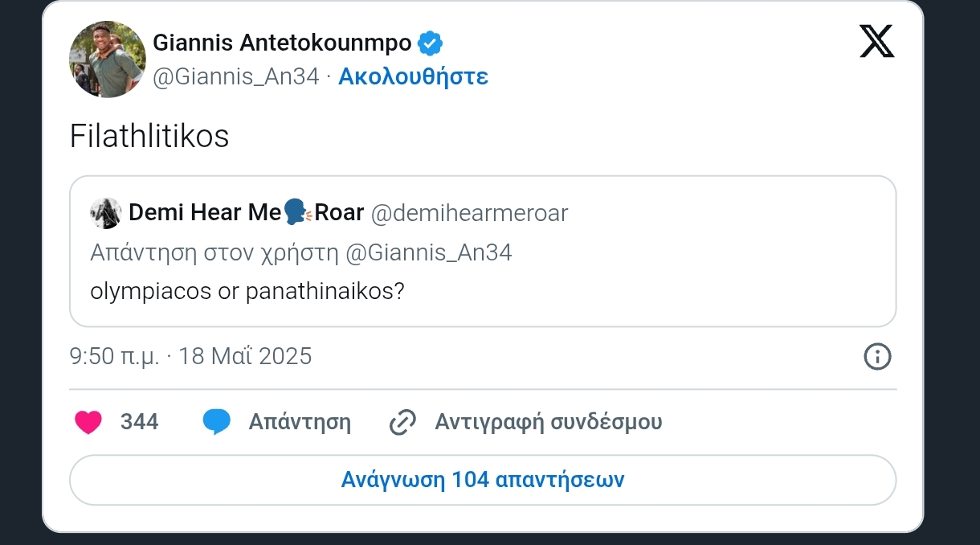Viewport: 980px width, 545px height.
Task: Click the @Giannis_An34 handle link
Action: click(233, 76)
